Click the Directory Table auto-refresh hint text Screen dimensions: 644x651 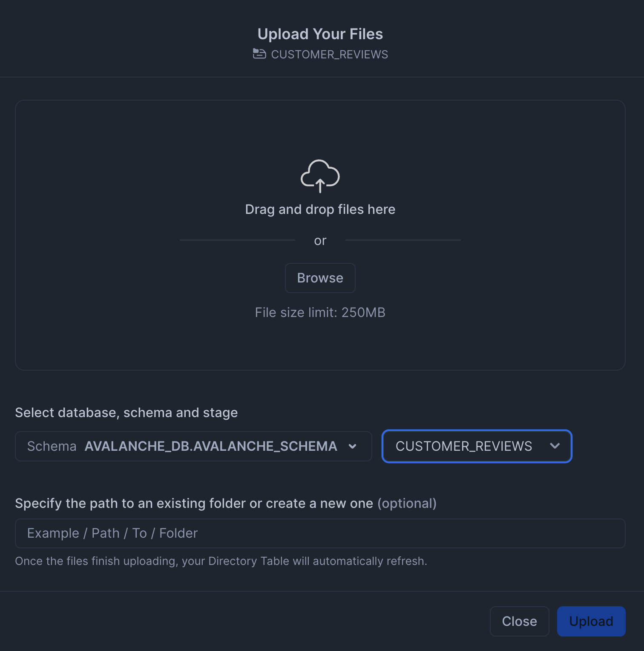point(221,561)
